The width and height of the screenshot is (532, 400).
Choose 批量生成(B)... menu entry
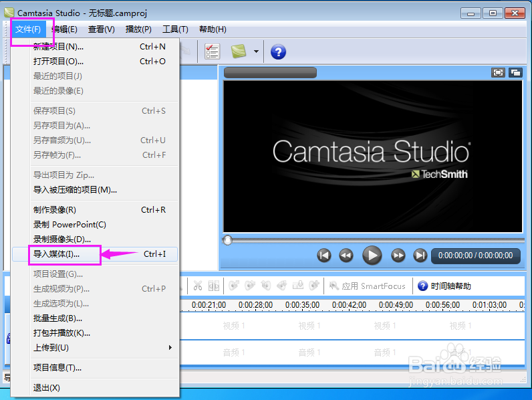(95, 318)
